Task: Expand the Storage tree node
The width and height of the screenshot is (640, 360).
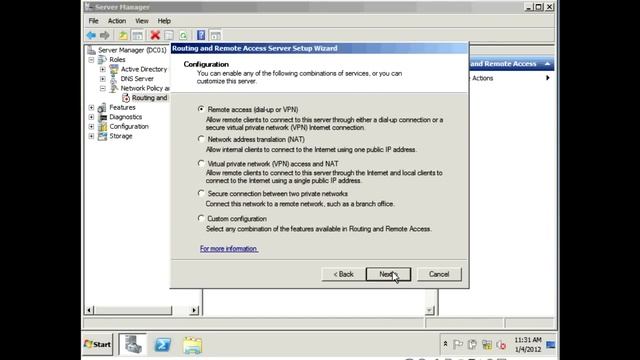Action: coord(91,136)
